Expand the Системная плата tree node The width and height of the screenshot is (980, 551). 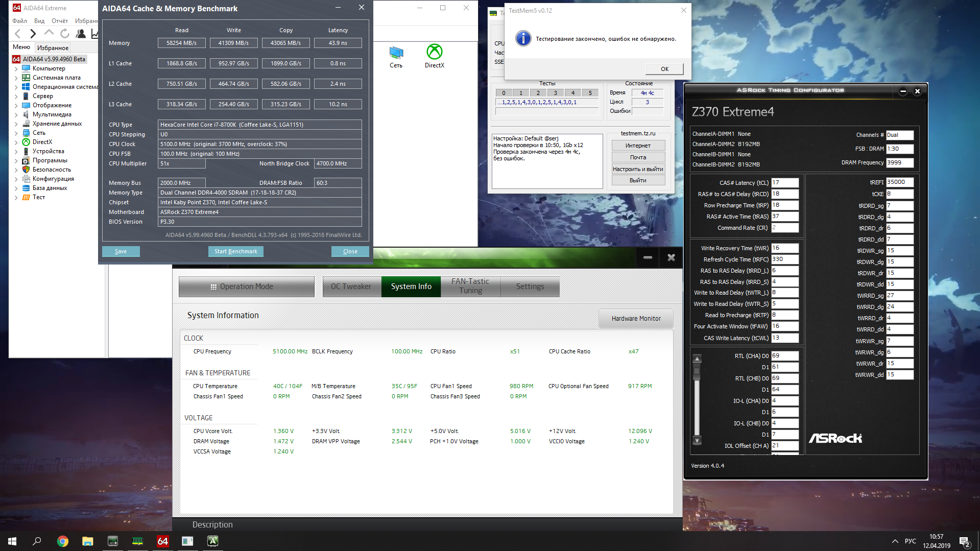coord(16,78)
